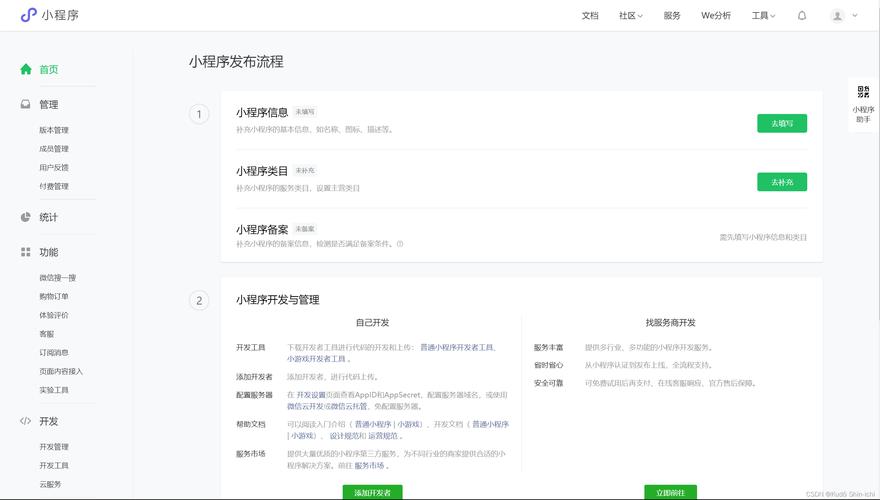Click the 未补充 status tag
This screenshot has width=880, height=500.
click(305, 171)
